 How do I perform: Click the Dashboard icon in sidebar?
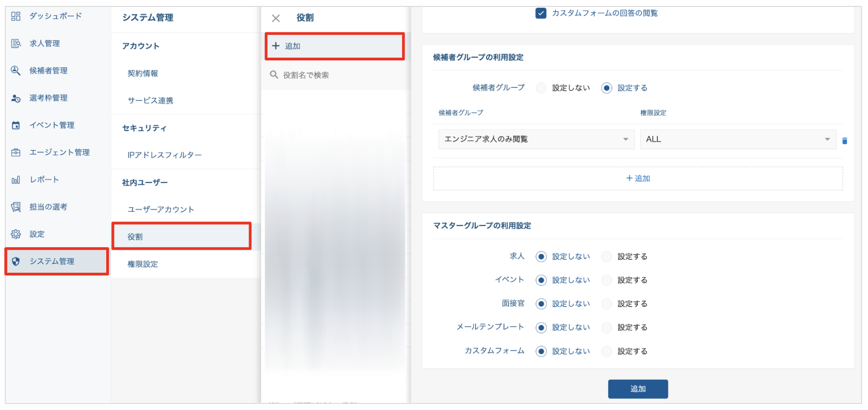[16, 16]
